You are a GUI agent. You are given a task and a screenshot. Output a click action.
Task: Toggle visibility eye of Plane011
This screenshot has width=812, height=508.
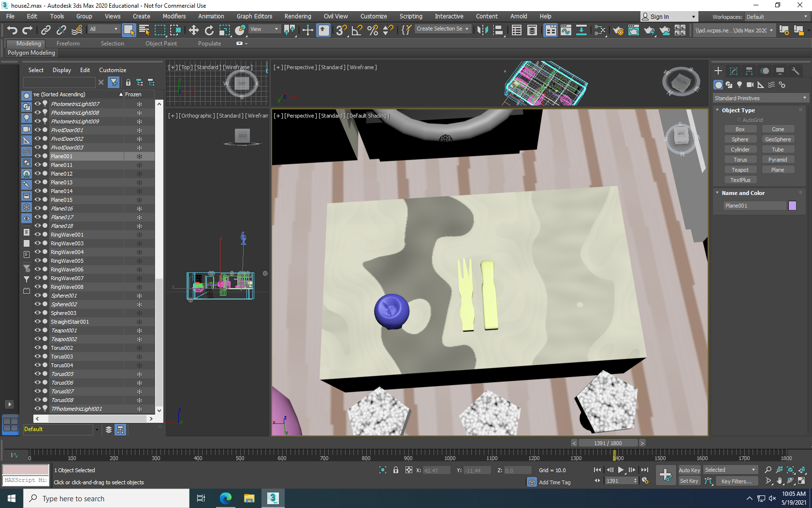[37, 165]
